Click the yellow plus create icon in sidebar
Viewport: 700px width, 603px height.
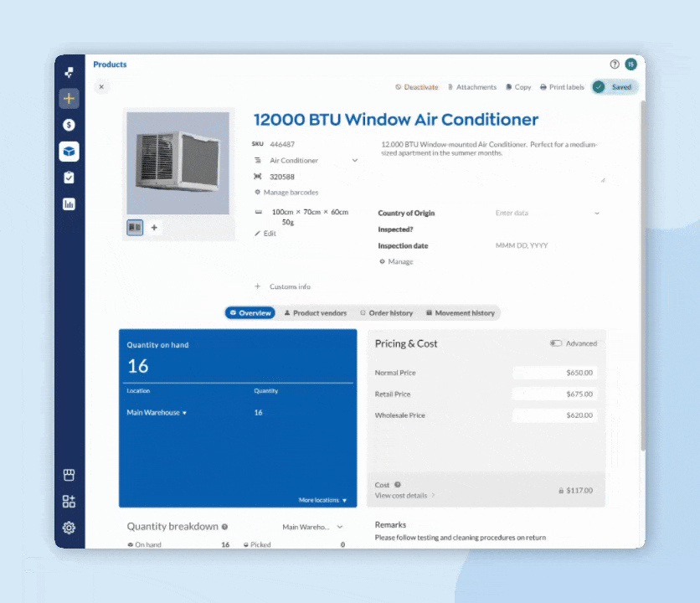[69, 98]
